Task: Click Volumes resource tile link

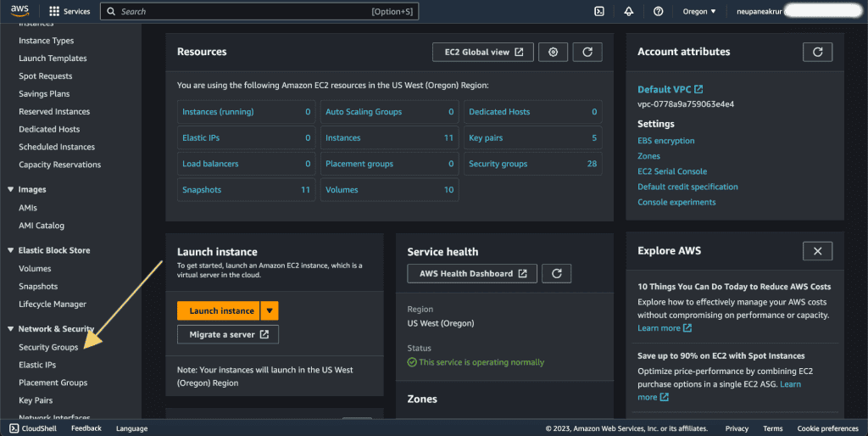Action: coord(342,190)
